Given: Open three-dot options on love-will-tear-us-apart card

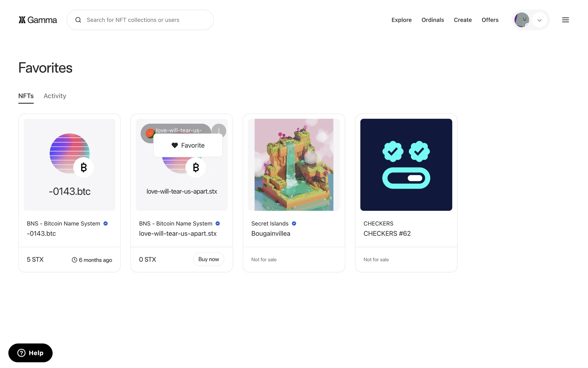Looking at the screenshot, I should tap(219, 131).
